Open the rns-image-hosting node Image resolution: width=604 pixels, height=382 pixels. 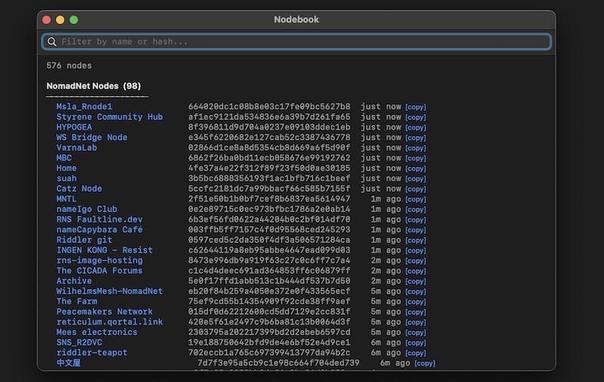pyautogui.click(x=99, y=260)
